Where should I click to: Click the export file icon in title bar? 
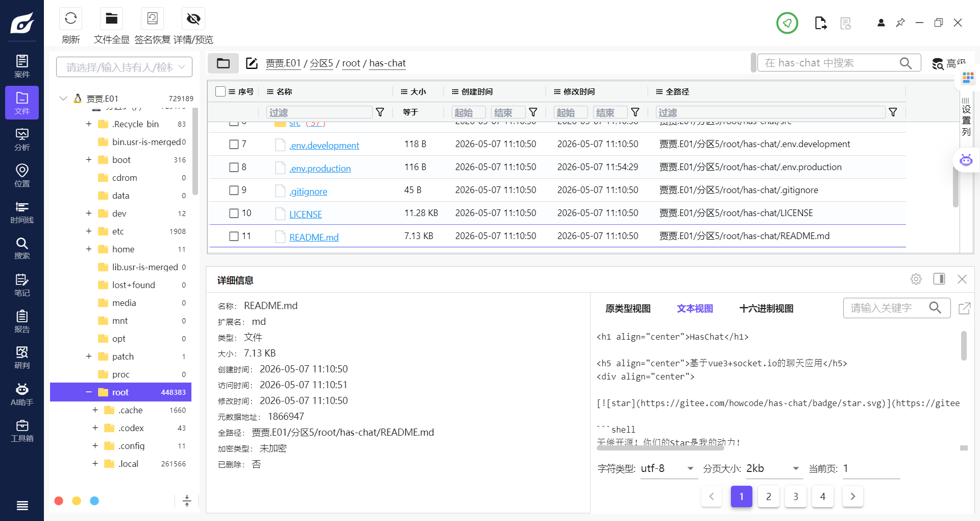click(820, 23)
